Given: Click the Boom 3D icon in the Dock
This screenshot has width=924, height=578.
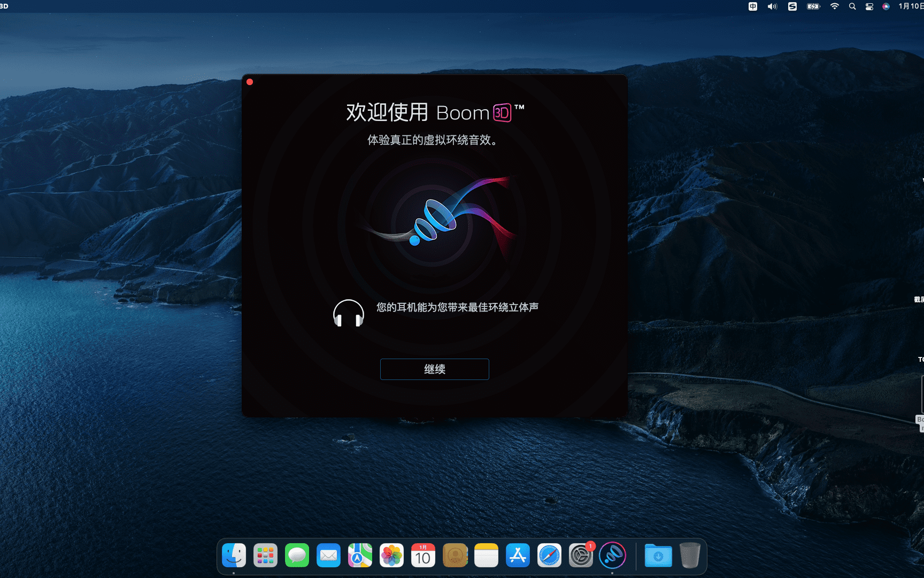Looking at the screenshot, I should (x=613, y=556).
